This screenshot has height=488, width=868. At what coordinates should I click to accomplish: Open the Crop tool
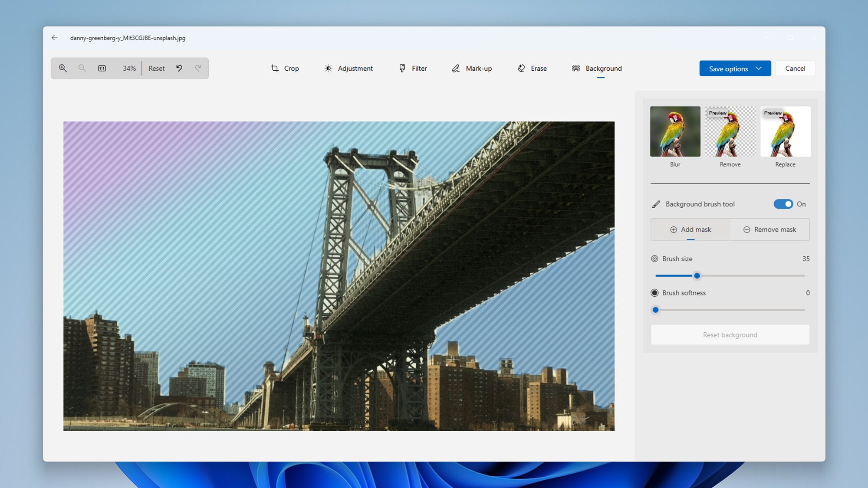(285, 68)
